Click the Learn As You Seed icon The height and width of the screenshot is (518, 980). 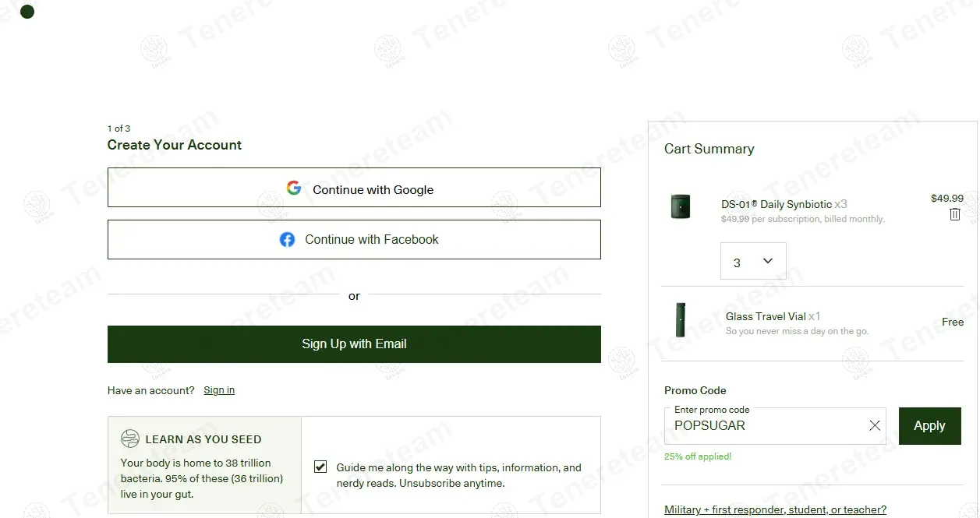click(130, 439)
